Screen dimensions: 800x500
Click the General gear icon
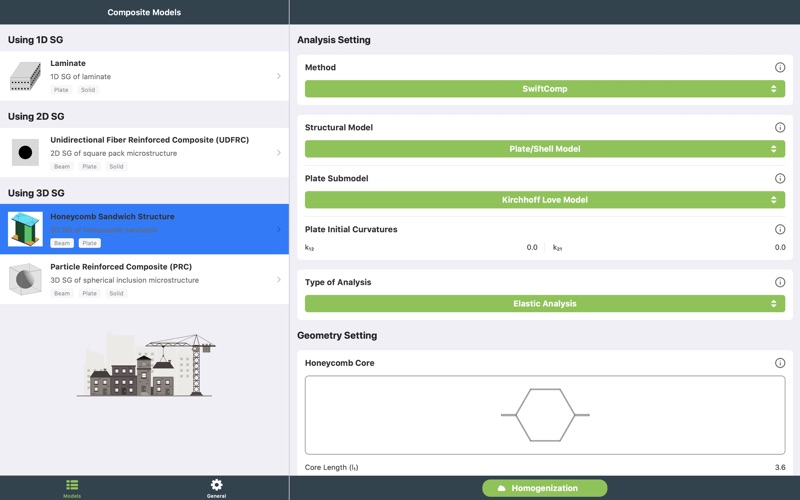point(216,485)
